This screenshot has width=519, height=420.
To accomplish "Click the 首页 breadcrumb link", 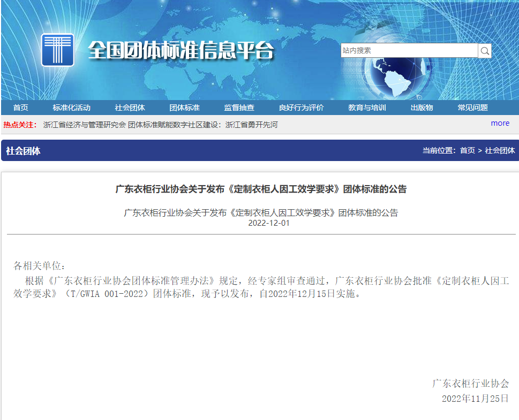I will (468, 150).
